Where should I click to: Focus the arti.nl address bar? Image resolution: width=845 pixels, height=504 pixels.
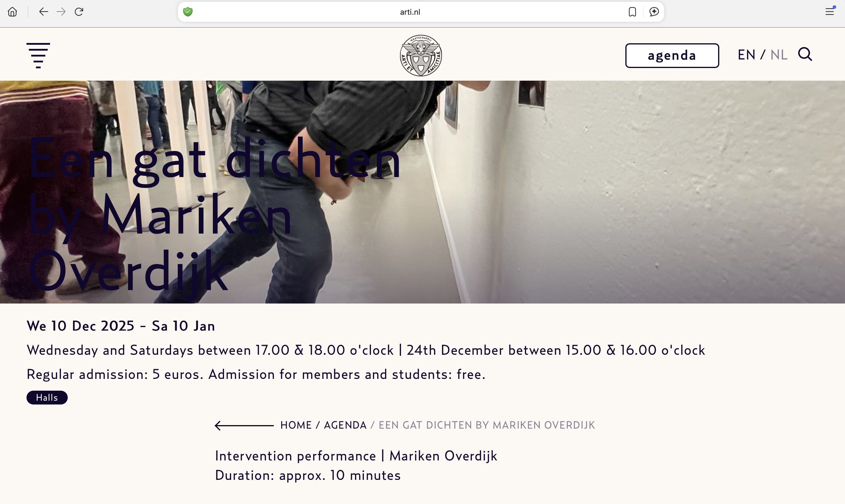point(410,12)
